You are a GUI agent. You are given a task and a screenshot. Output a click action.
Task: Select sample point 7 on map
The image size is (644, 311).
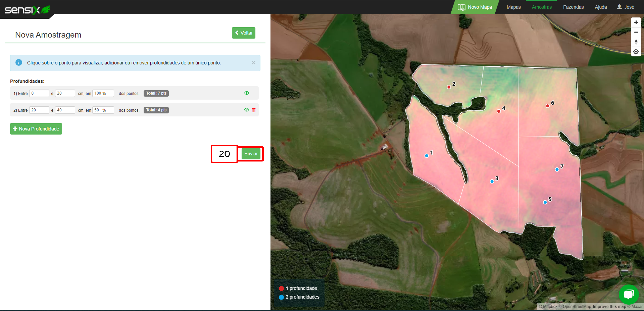(x=557, y=170)
